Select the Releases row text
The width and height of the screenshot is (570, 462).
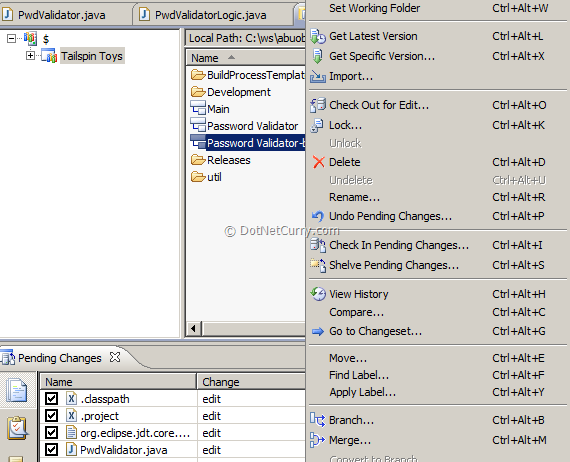tap(229, 160)
